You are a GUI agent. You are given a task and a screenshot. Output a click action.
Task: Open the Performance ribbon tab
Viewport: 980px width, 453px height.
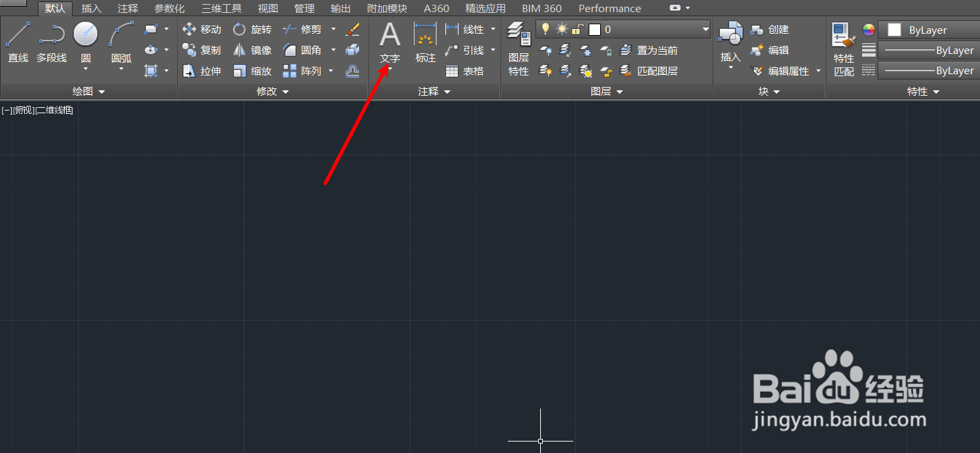point(610,9)
